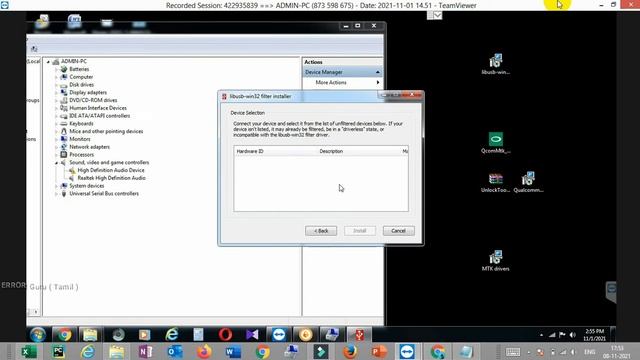Image resolution: width=640 pixels, height=360 pixels.
Task: Show hidden icons in the remote system tray
Action: tap(542, 335)
